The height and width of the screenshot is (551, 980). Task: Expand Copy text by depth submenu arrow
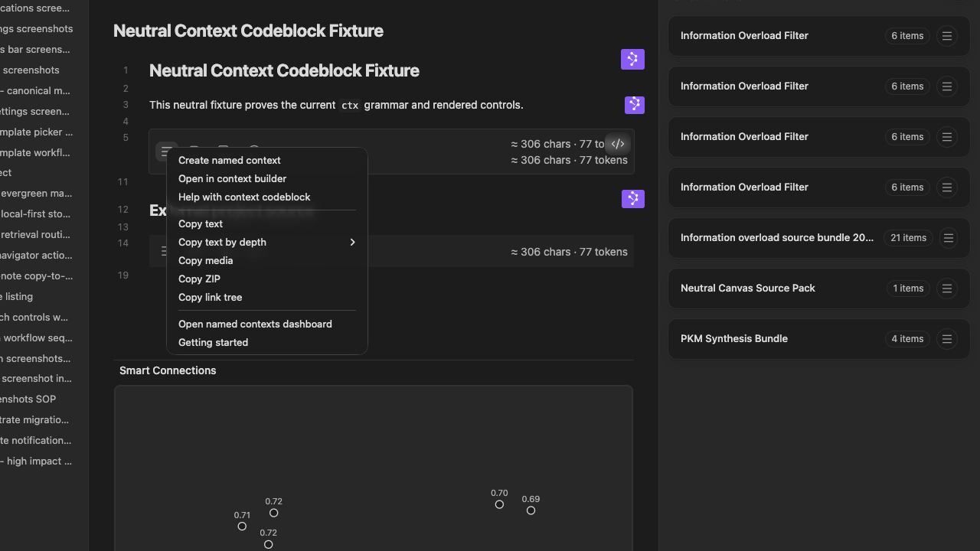click(x=352, y=243)
